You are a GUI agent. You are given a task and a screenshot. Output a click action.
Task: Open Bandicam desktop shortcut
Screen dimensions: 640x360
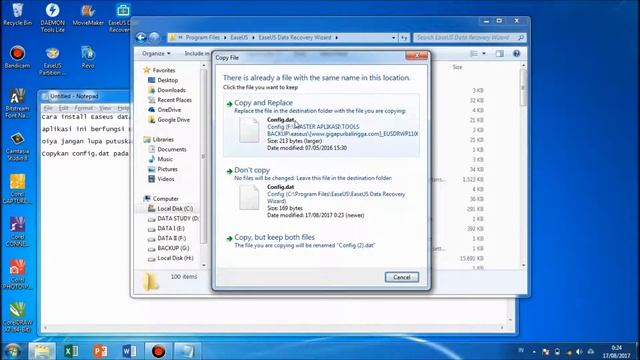coord(17,57)
